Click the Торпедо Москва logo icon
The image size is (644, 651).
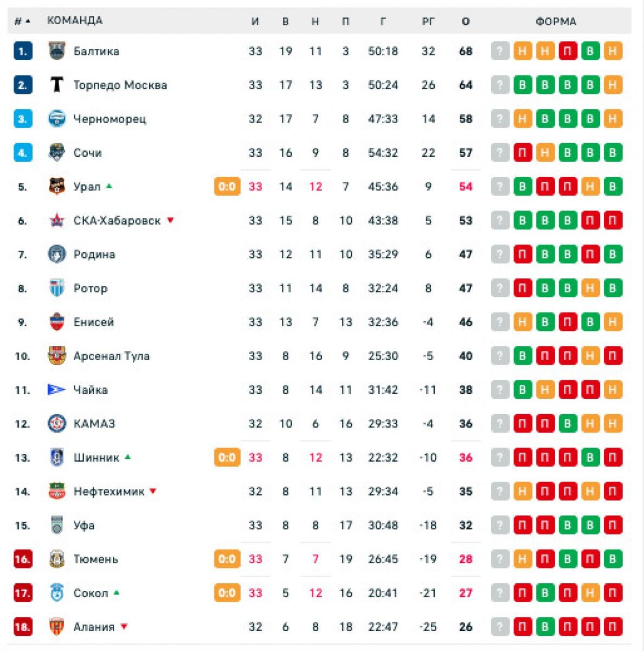[x=56, y=85]
